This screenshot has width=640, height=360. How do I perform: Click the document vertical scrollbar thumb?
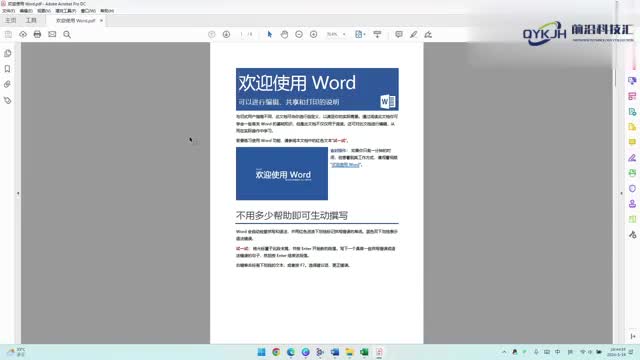click(615, 78)
